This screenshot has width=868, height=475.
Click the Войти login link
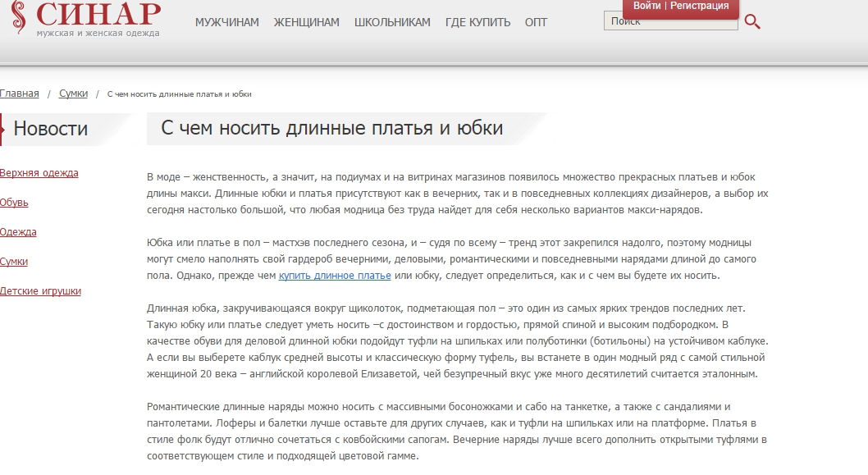tap(646, 6)
